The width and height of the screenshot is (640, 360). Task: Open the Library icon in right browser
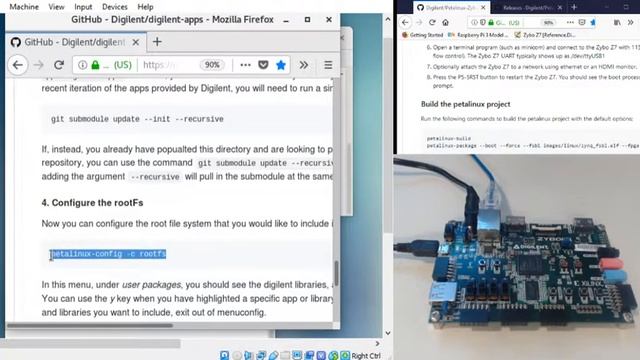[617, 22]
